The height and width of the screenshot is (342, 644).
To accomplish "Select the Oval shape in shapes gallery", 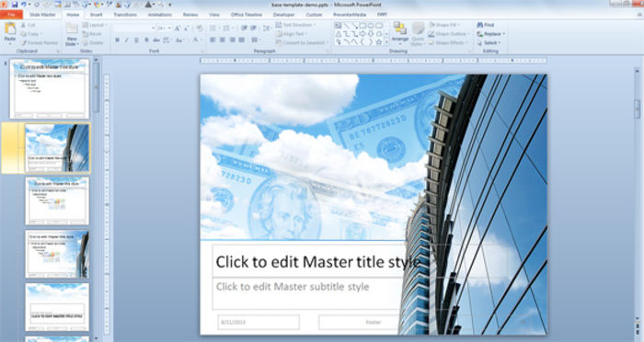I will [371, 26].
